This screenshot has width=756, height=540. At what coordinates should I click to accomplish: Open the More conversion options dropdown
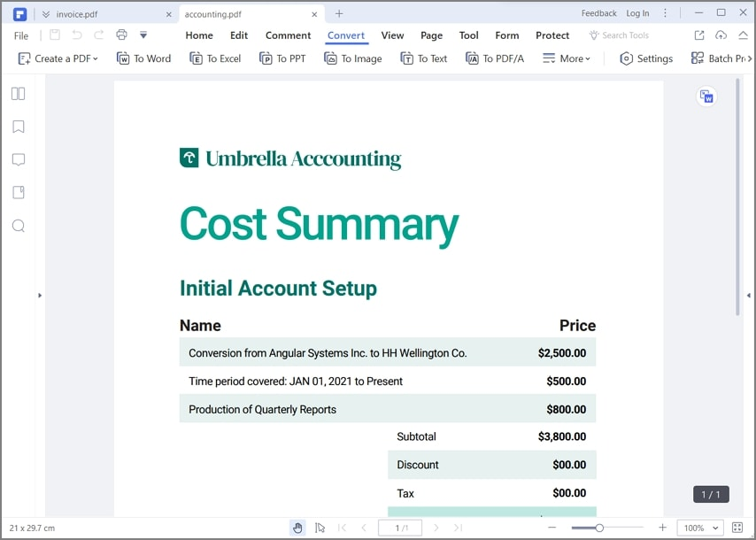[x=567, y=58]
